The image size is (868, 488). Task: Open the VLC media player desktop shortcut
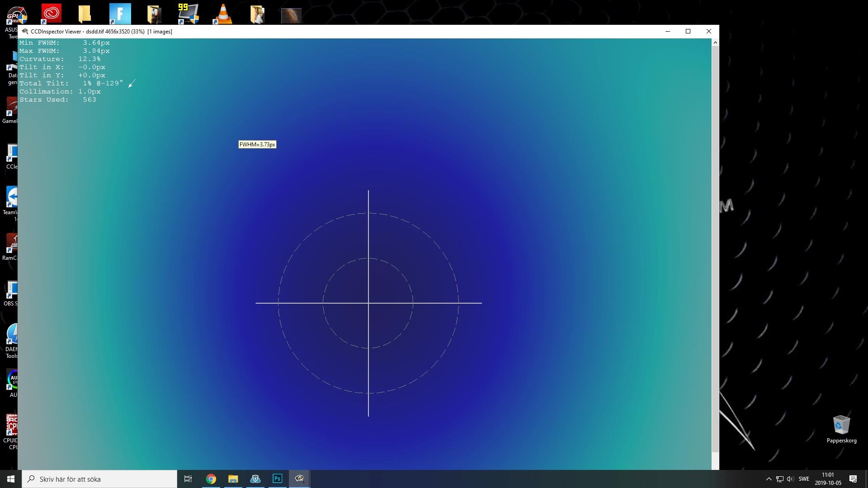pos(223,14)
